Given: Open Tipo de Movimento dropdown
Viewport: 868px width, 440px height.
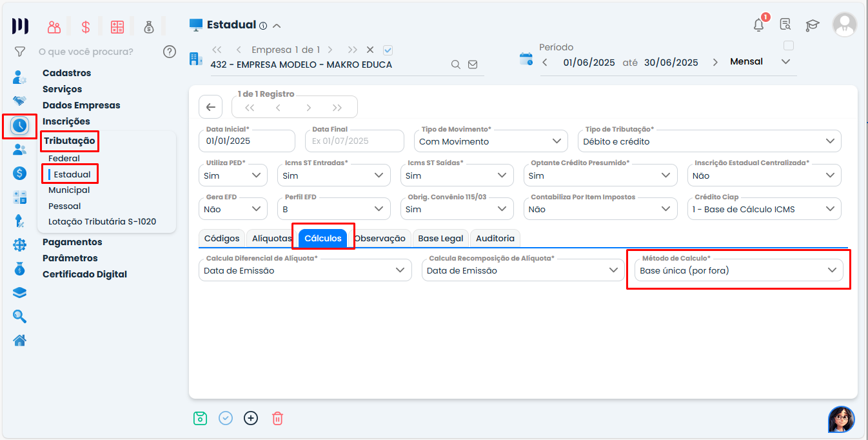Looking at the screenshot, I should coord(491,141).
